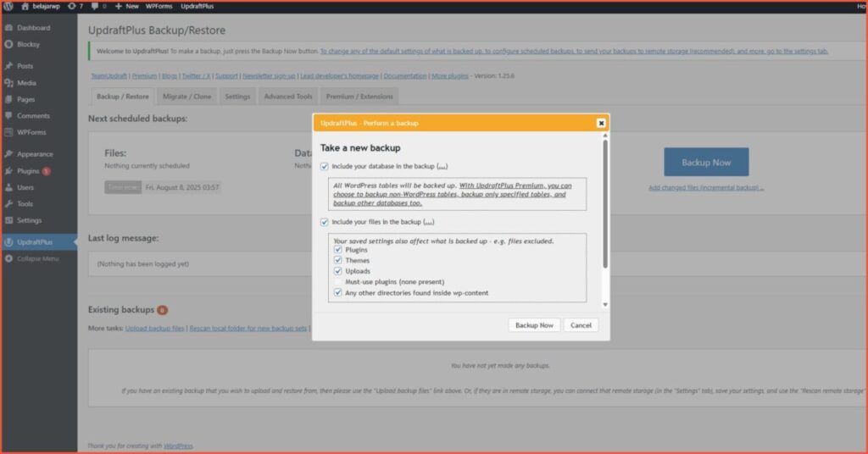
Task: Open the UpdraftPlus Premium tables link
Action: [x=453, y=195]
